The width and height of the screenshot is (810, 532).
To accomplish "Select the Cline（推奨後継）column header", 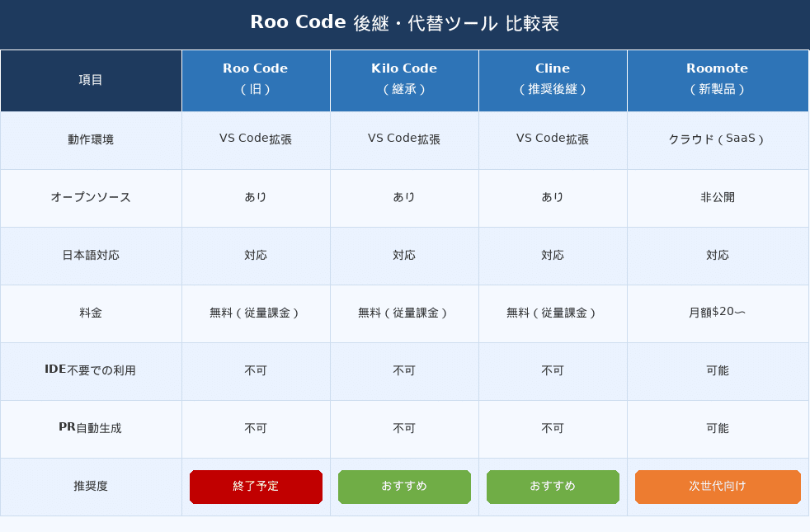I will [x=553, y=81].
